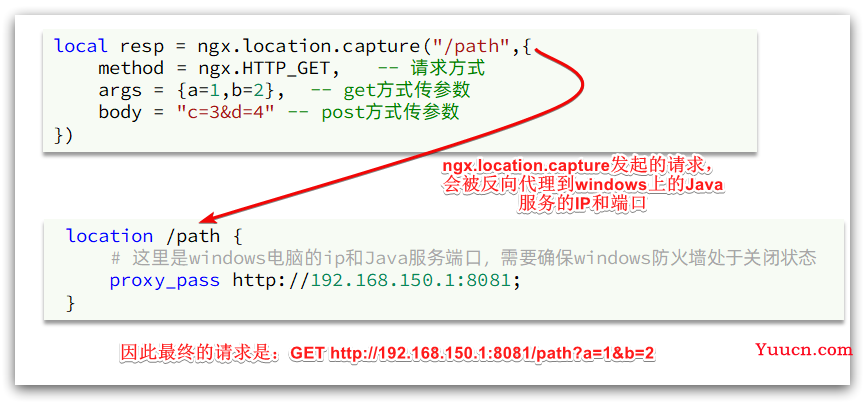
Task: Select the proxy_pass directive keyword
Action: click(x=164, y=281)
